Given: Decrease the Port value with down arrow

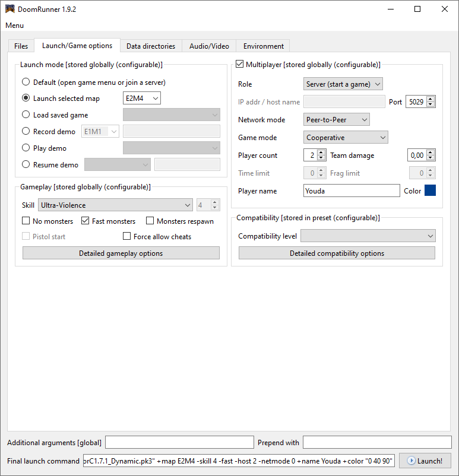Looking at the screenshot, I should (430, 104).
